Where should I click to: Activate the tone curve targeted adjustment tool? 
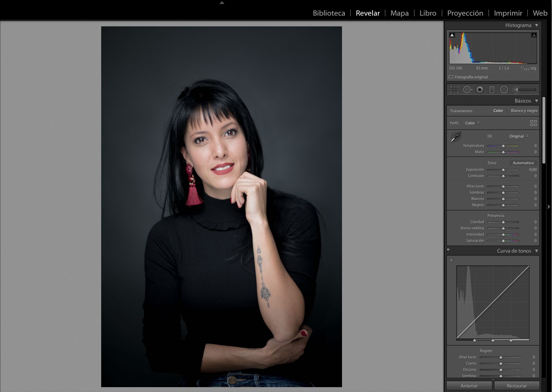pos(451,260)
